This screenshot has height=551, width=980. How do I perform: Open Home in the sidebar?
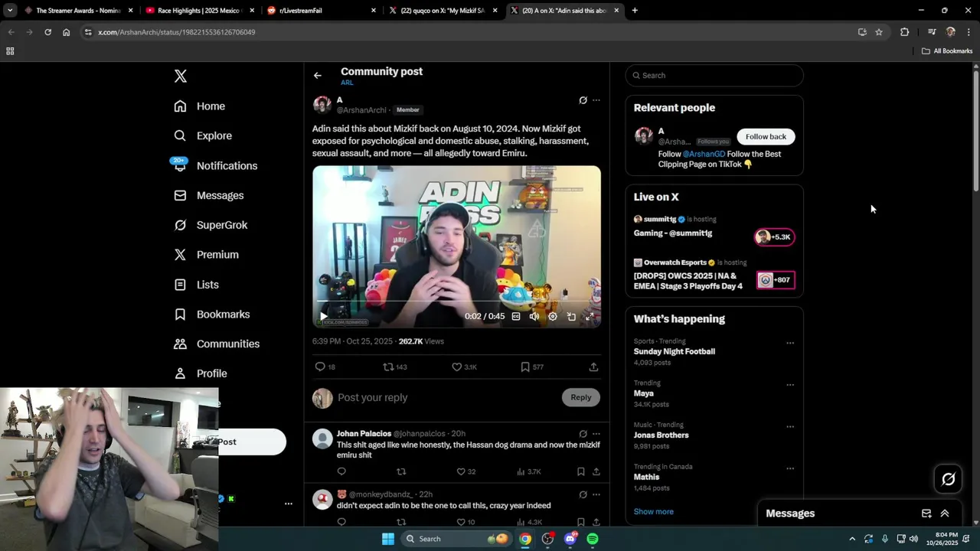(x=200, y=106)
